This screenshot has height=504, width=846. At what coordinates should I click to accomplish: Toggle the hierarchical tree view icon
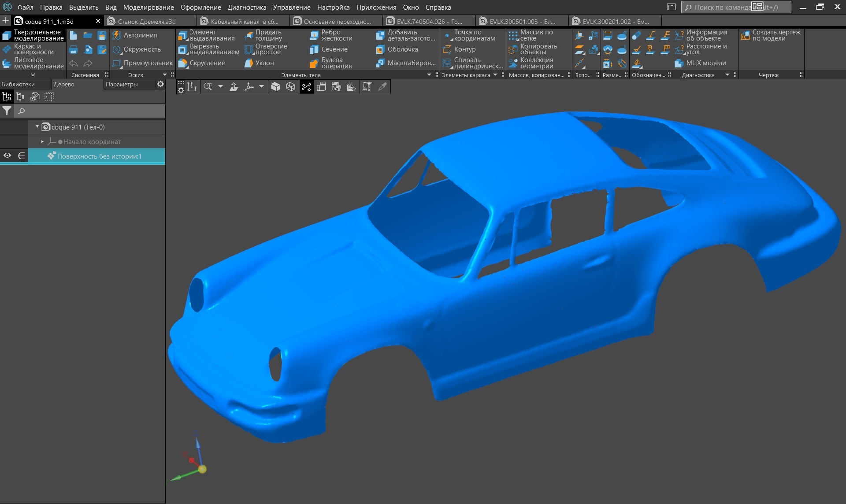20,96
